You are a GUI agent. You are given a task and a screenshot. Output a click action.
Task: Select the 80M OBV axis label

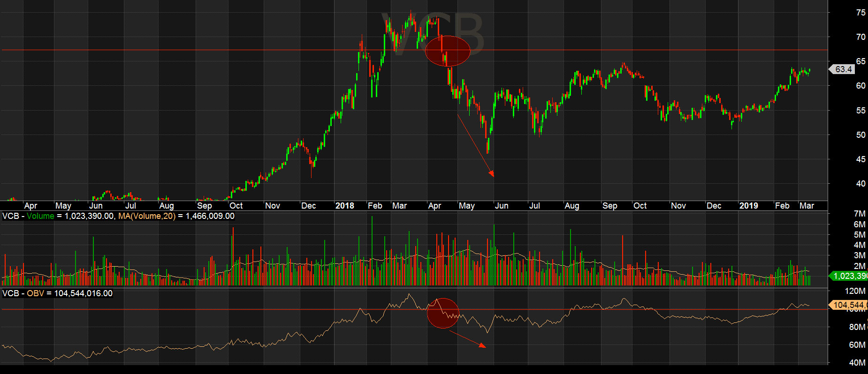pyautogui.click(x=857, y=327)
